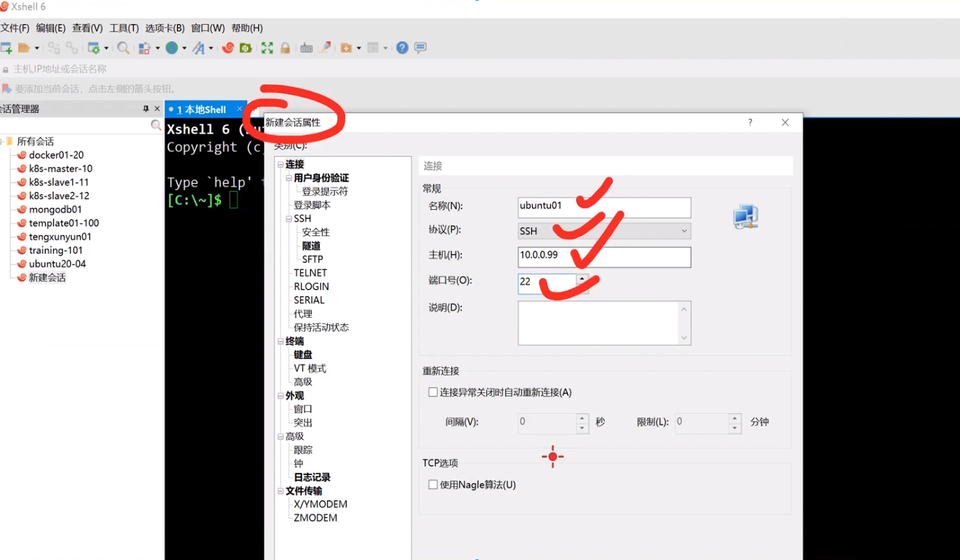The height and width of the screenshot is (560, 960).
Task: Click the host field containing 10.0.0.99
Action: click(604, 257)
